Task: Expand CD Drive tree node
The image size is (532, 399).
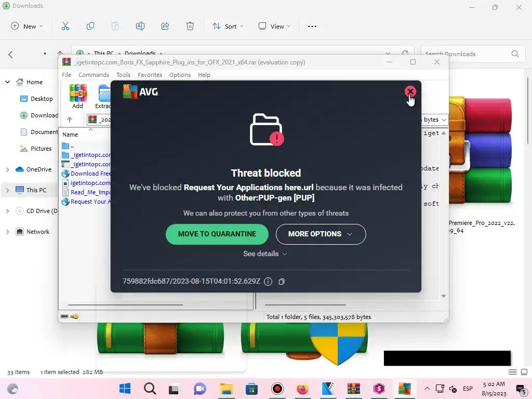Action: coord(7,211)
